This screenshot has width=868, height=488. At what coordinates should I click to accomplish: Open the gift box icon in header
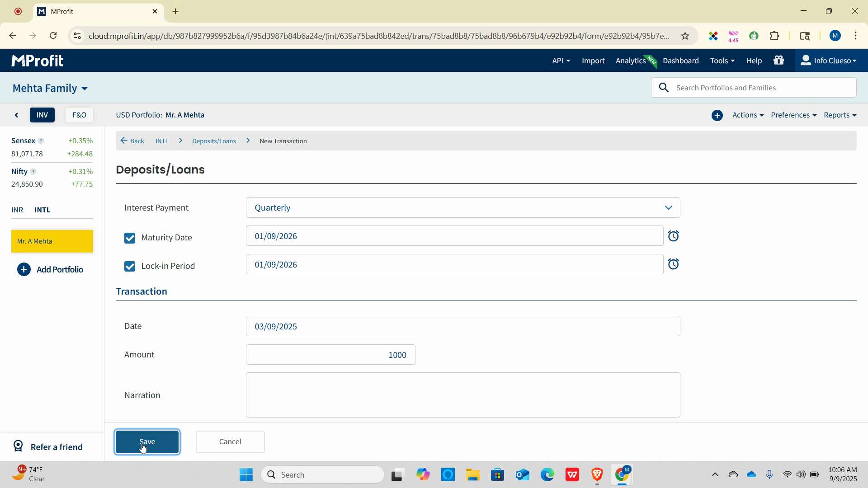coord(778,61)
